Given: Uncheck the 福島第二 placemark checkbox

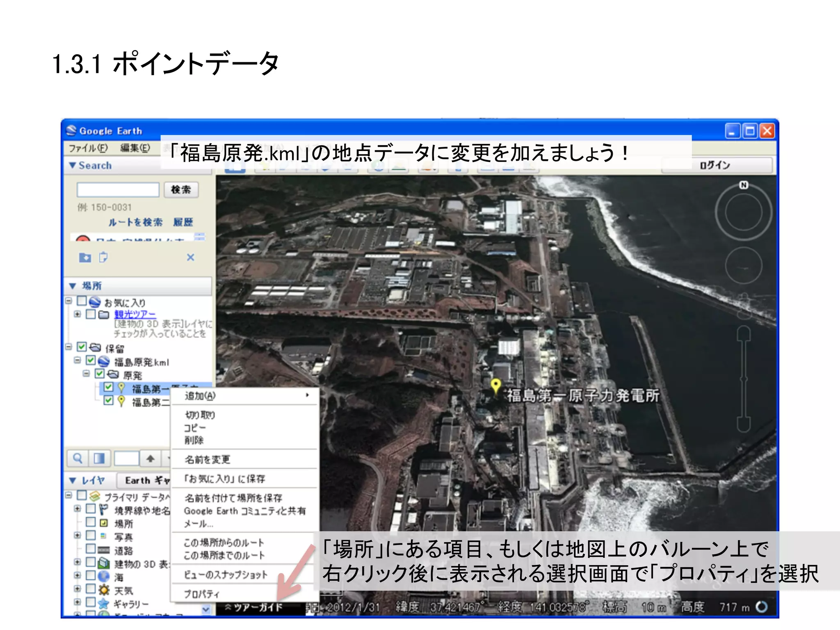Looking at the screenshot, I should click(108, 400).
